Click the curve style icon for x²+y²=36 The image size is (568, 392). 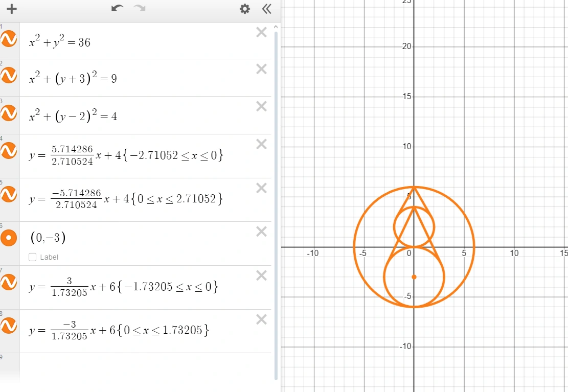9,39
